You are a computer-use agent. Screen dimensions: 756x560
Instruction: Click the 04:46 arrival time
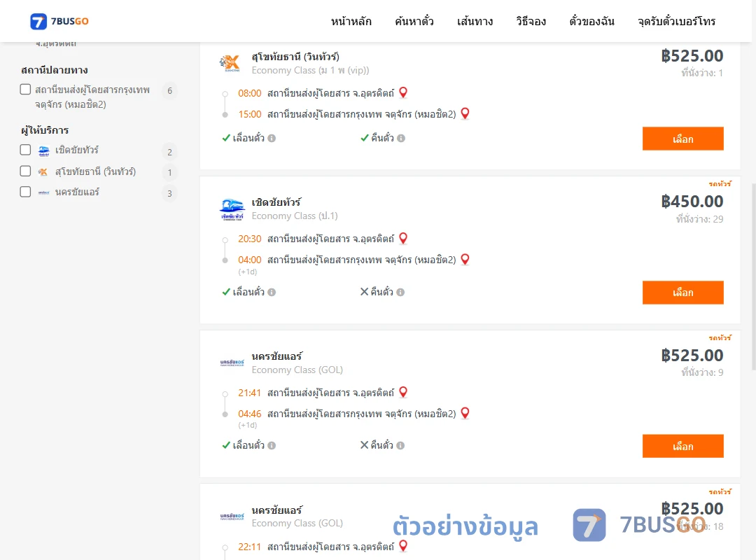point(250,414)
